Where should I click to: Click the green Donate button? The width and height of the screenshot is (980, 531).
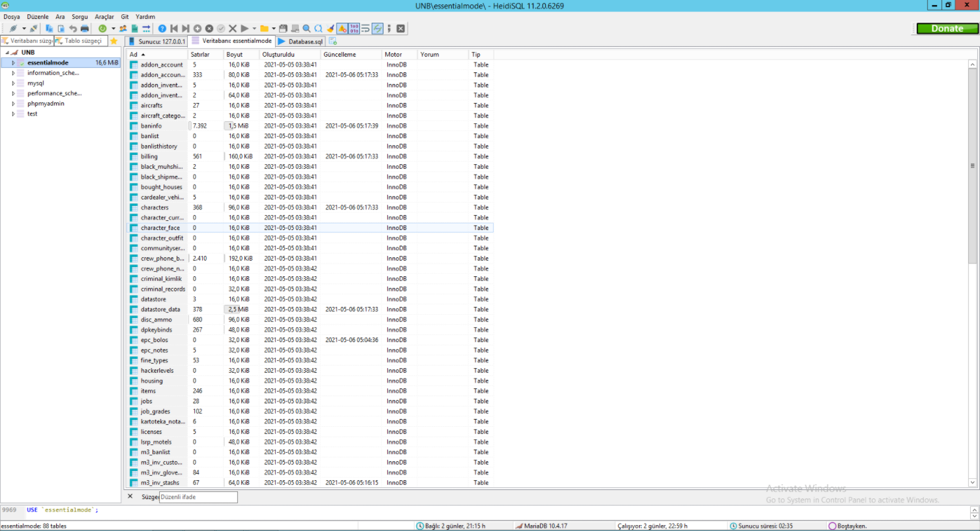click(x=947, y=29)
